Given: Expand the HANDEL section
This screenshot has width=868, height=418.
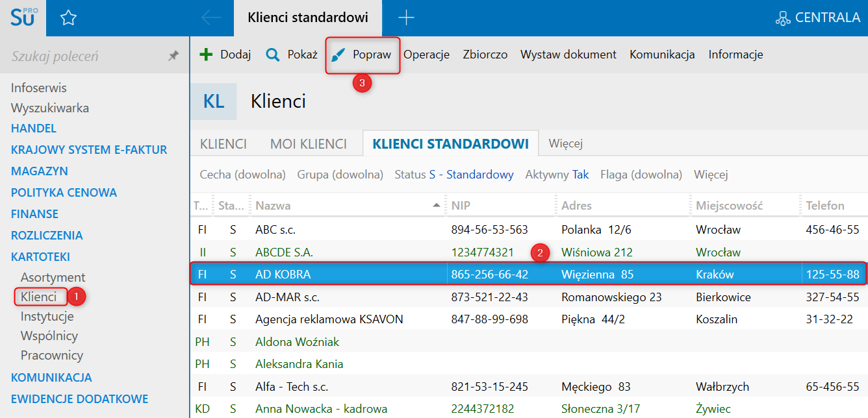Looking at the screenshot, I should [x=34, y=129].
